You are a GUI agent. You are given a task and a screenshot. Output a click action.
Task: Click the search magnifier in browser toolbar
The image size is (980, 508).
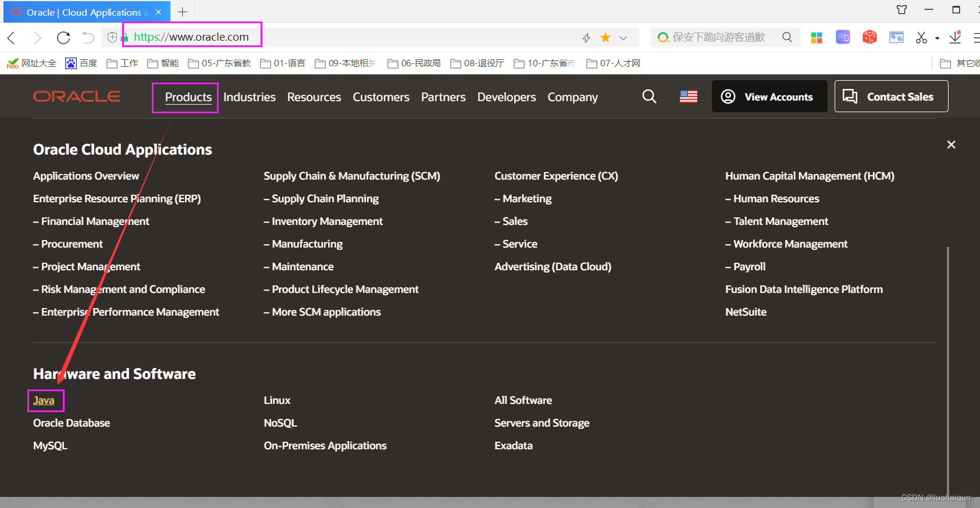tap(787, 37)
